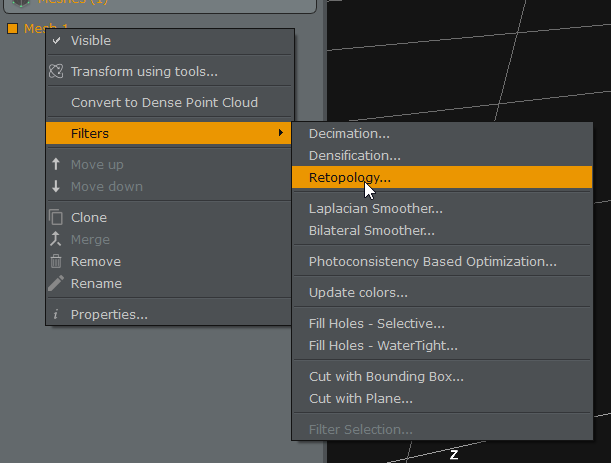Viewport: 611px width, 463px height.
Task: Select Fill Holes - Selective
Action: (x=442, y=323)
